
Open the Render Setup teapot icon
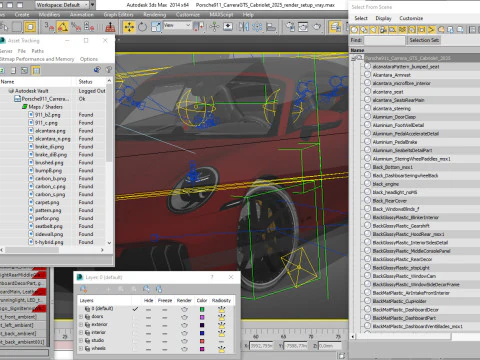point(317,26)
